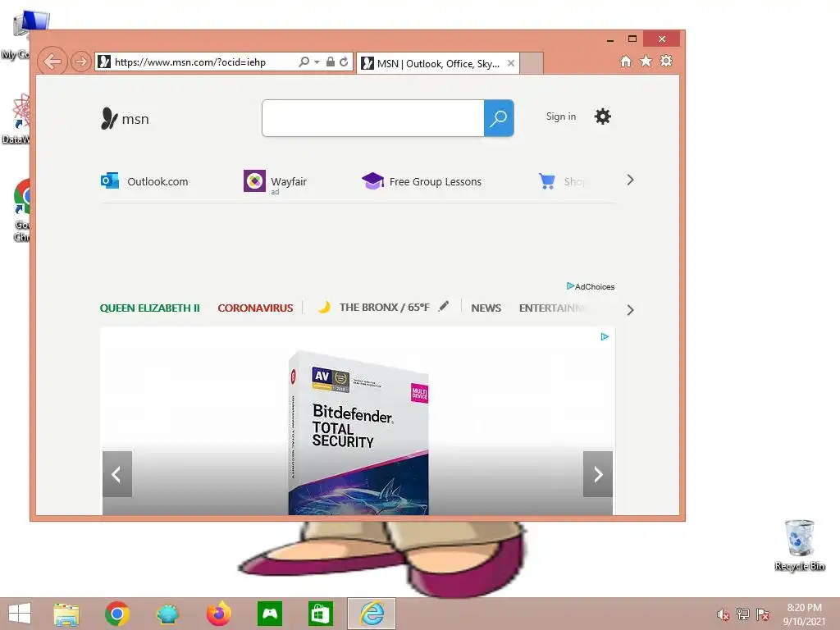The width and height of the screenshot is (840, 630).
Task: Open a new tab with the blank tab button
Action: 532,63
